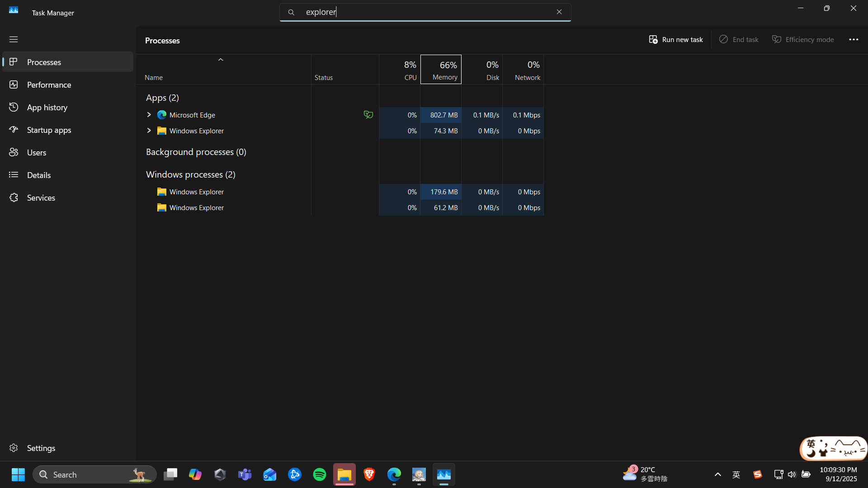Screen dimensions: 868x488
Task: Open the Services page
Action: click(68, 197)
